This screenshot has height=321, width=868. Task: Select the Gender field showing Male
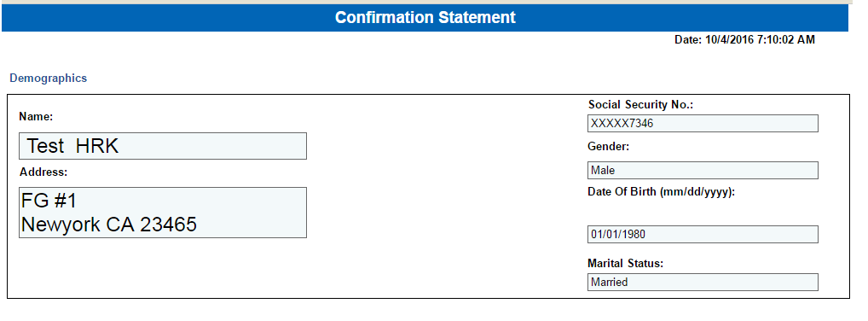(703, 170)
